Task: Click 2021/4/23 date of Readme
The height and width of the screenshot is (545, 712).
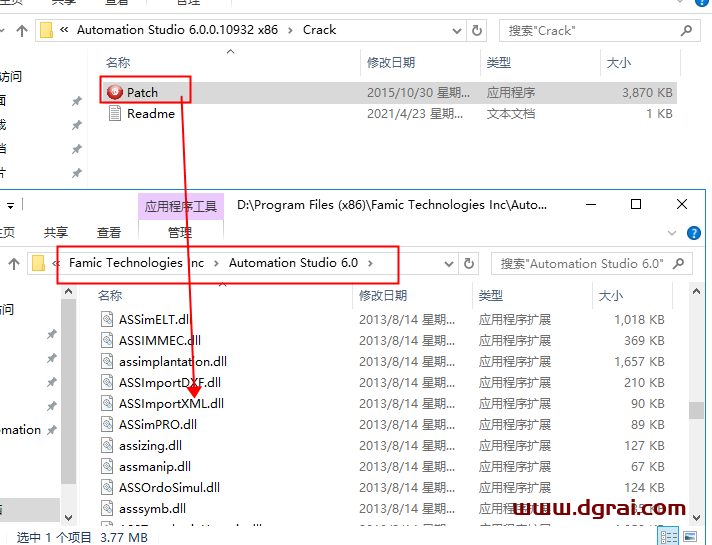Action: coord(415,114)
